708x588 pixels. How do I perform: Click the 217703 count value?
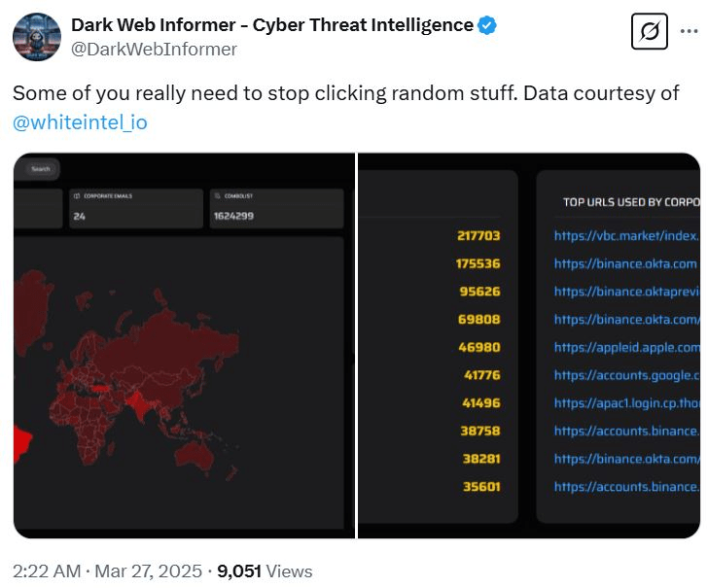478,235
